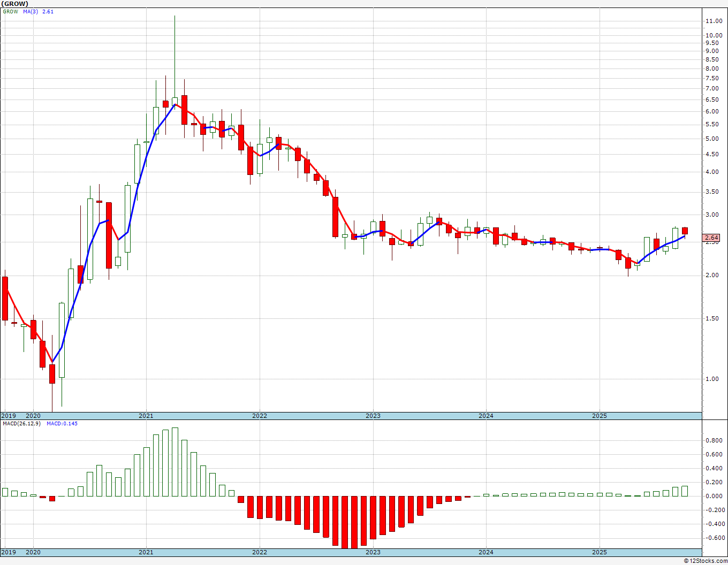Click the MACD:0.145 value readout
728x565 pixels.
[x=62, y=424]
